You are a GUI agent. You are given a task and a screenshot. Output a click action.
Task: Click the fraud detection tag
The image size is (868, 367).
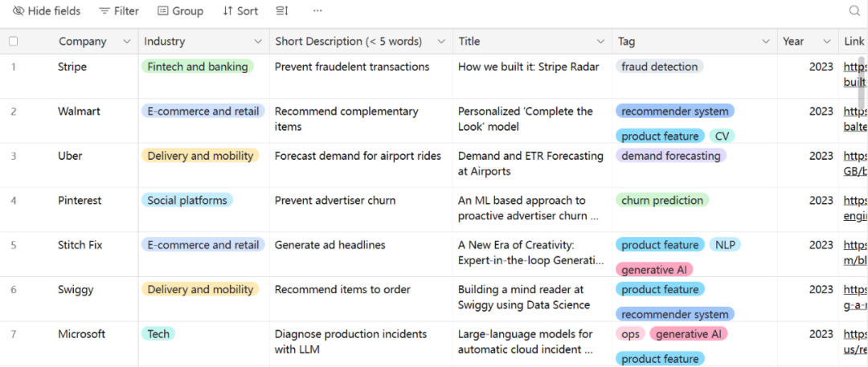(659, 67)
